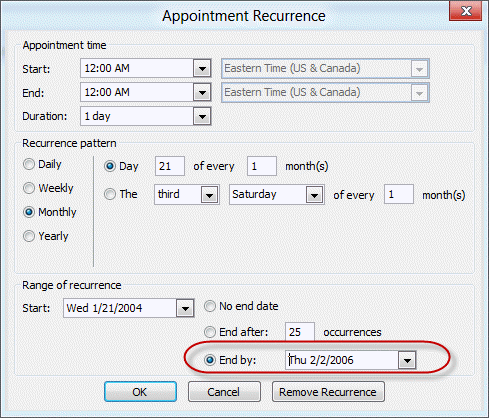489x418 pixels.
Task: Click the End by date text field
Action: click(342, 360)
